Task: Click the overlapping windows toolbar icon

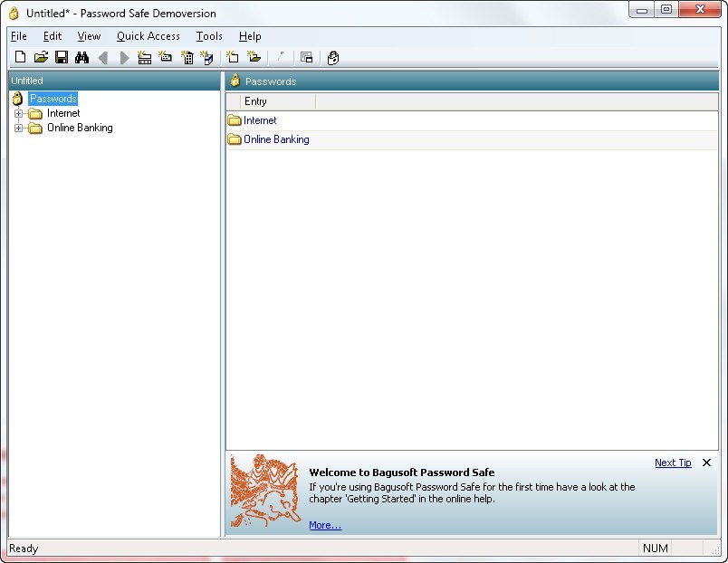Action: (306, 57)
